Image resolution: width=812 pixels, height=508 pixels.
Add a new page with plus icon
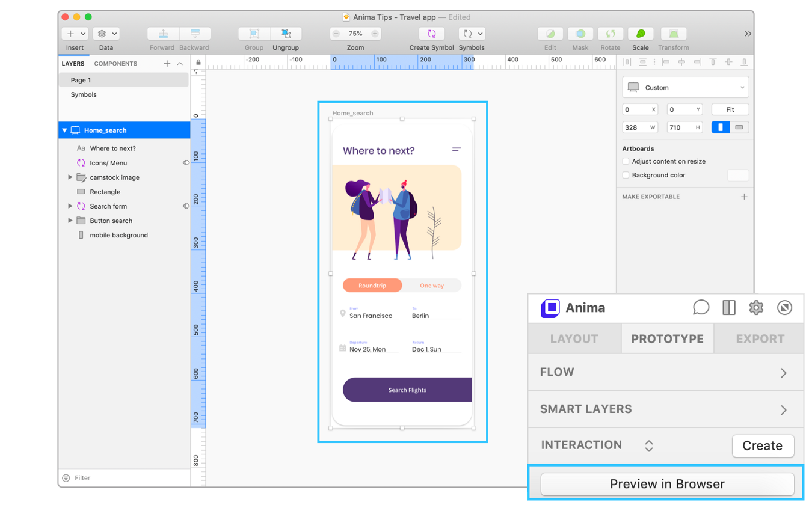click(167, 64)
